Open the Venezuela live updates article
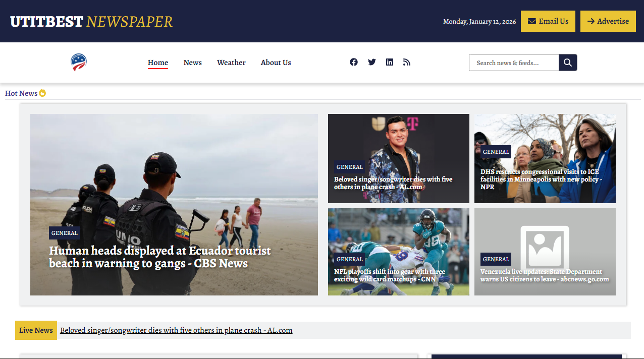 pos(545,275)
